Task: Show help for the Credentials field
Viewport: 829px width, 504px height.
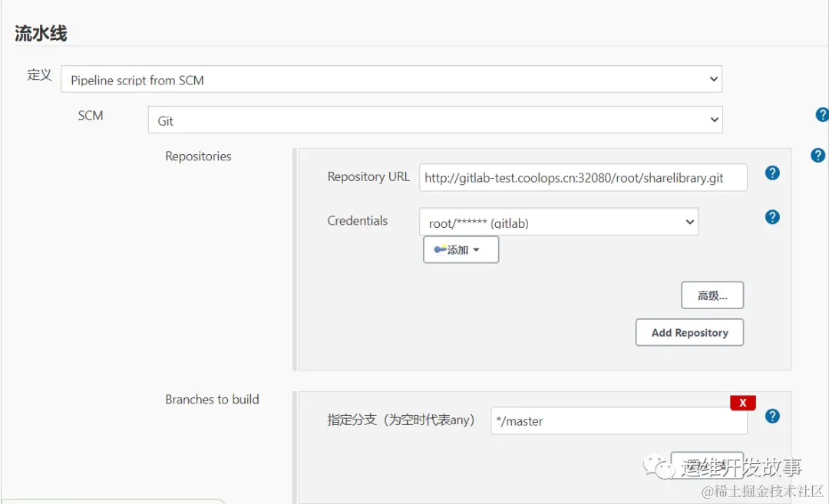Action: [x=772, y=216]
